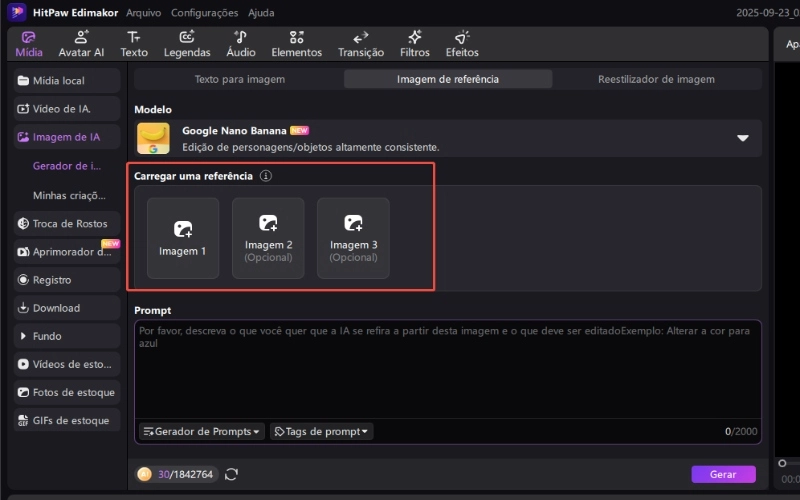Select Registro in the sidebar
800x500 pixels.
point(67,280)
